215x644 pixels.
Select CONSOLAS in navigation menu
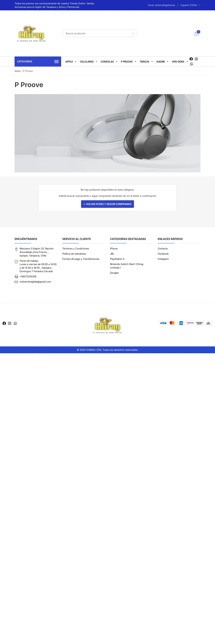107,62
